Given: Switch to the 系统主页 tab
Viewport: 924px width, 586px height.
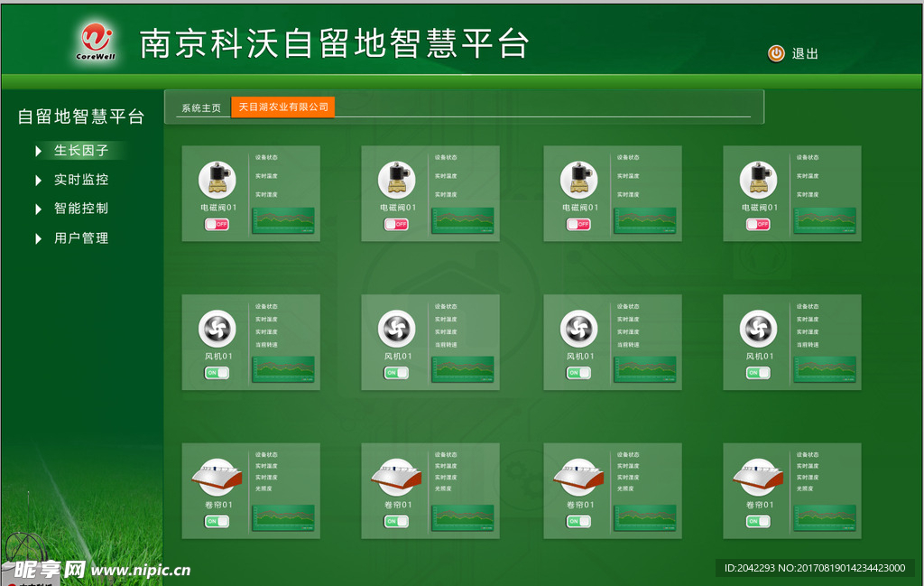Looking at the screenshot, I should [200, 107].
